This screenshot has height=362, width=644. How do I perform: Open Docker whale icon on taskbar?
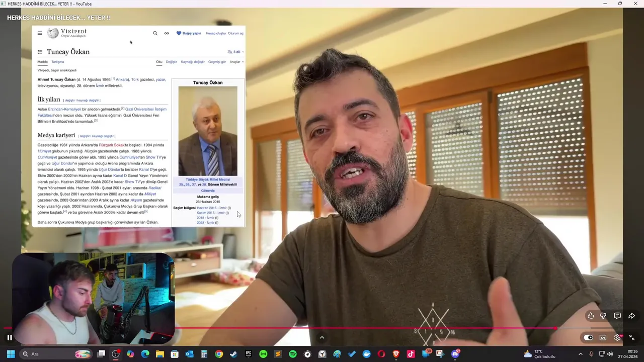point(366,354)
